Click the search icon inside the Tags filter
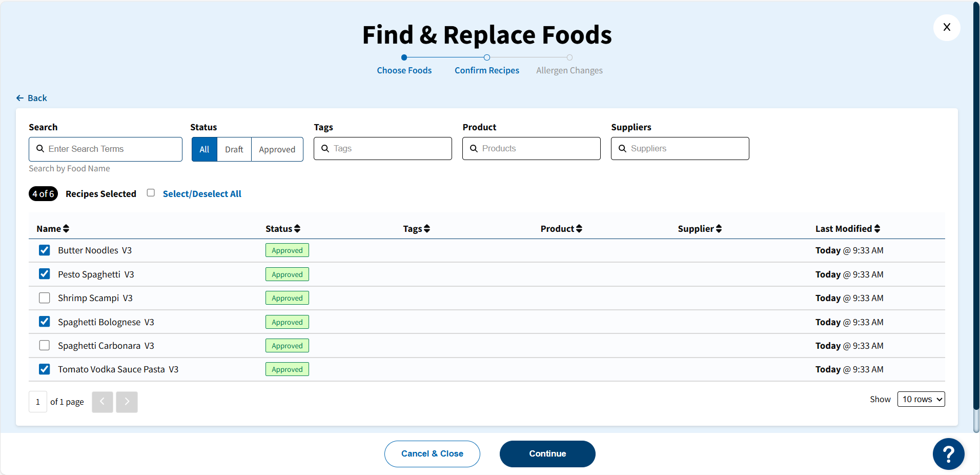This screenshot has height=475, width=980. tap(325, 148)
